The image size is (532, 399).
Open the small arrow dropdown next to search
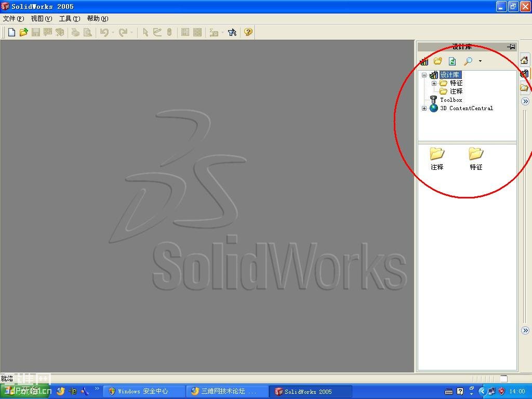pos(480,61)
